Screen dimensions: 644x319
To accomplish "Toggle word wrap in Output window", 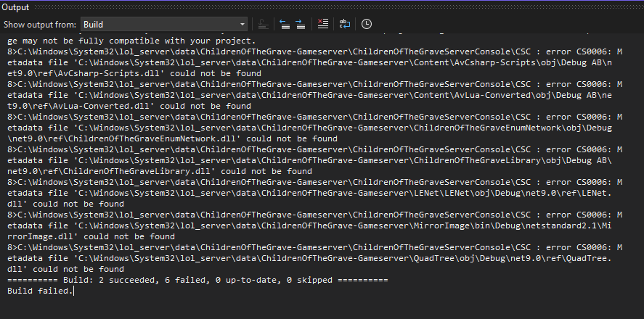I will tap(345, 24).
